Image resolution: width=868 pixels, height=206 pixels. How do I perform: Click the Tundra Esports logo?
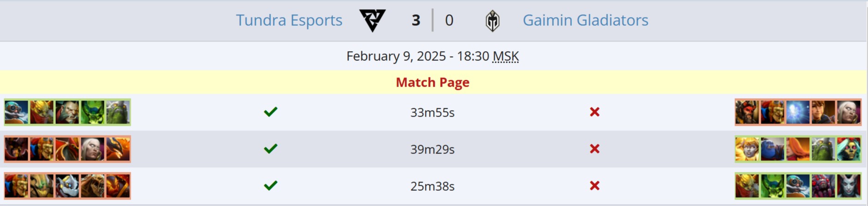click(x=372, y=21)
